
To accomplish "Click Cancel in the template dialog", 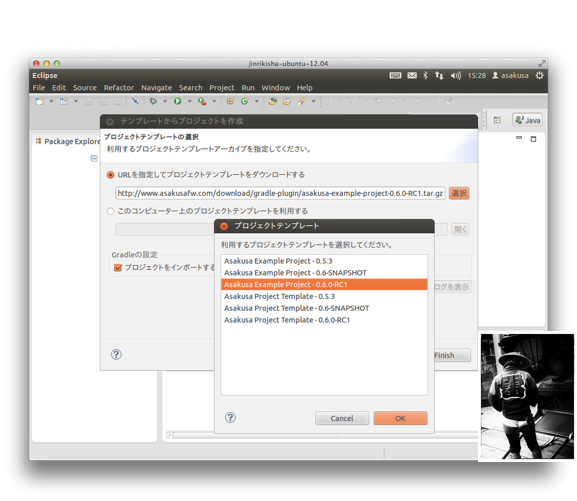I will point(342,418).
